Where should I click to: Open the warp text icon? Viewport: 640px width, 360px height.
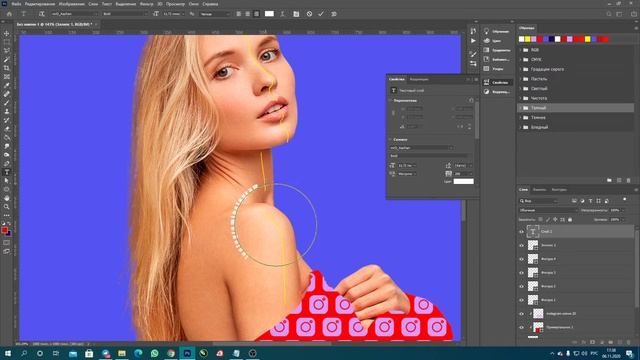(x=282, y=14)
